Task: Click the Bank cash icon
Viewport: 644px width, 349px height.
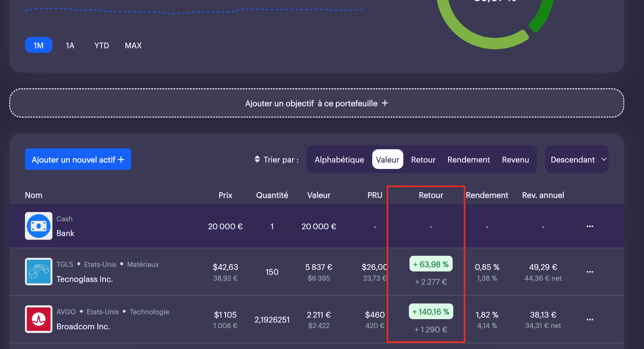Action: pos(39,226)
